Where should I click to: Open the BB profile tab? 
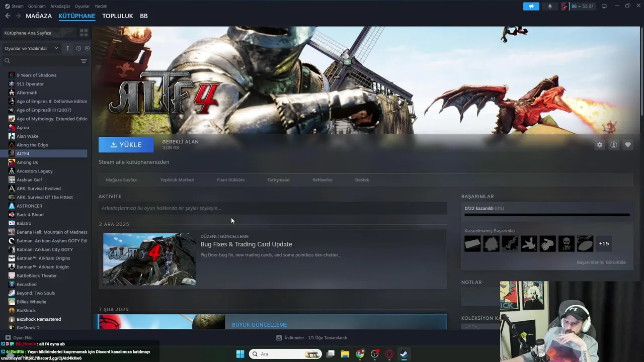144,16
